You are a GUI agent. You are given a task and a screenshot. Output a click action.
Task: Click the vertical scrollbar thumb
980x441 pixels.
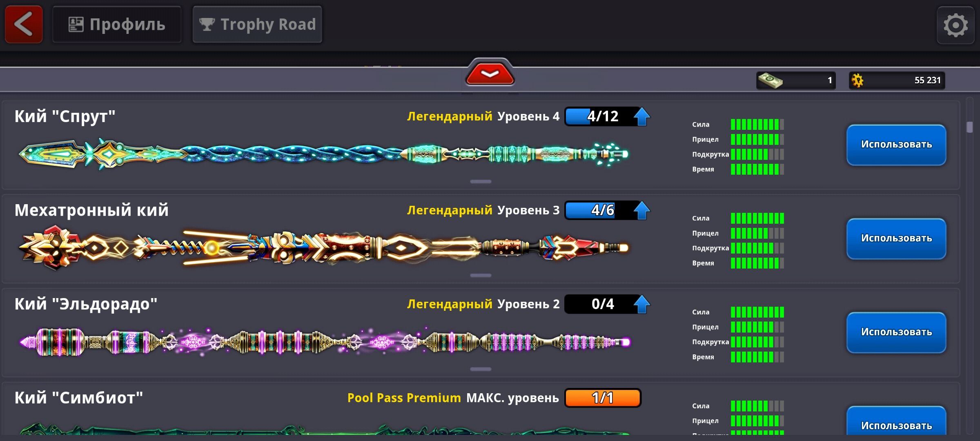[x=970, y=127]
